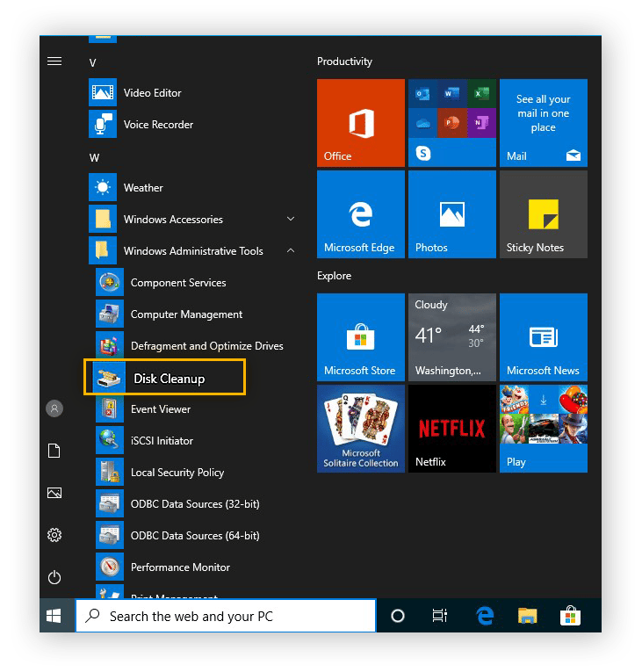This screenshot has width=642, height=672.
Task: Click the Explore group heading
Action: (335, 276)
